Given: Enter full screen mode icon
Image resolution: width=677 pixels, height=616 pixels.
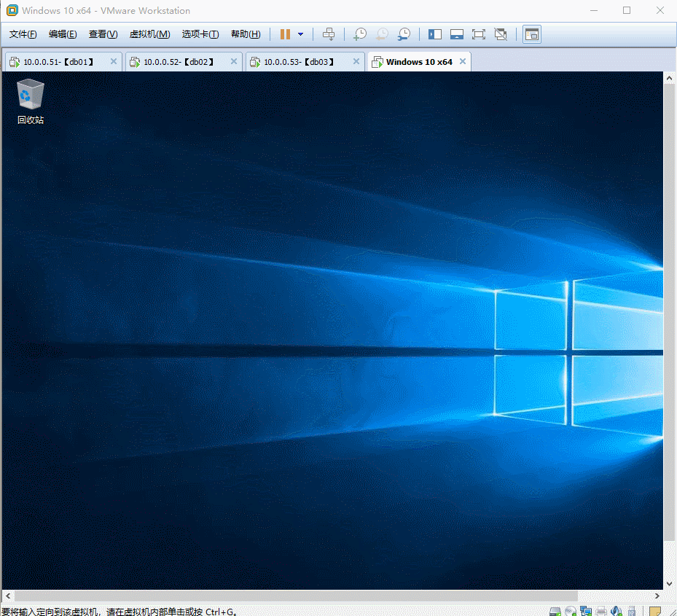Looking at the screenshot, I should pyautogui.click(x=478, y=34).
